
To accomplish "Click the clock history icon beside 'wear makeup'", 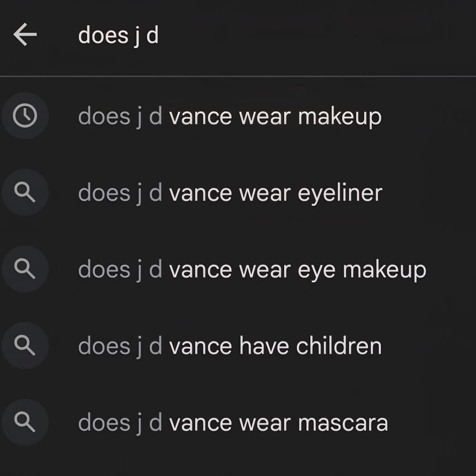I will pyautogui.click(x=25, y=115).
